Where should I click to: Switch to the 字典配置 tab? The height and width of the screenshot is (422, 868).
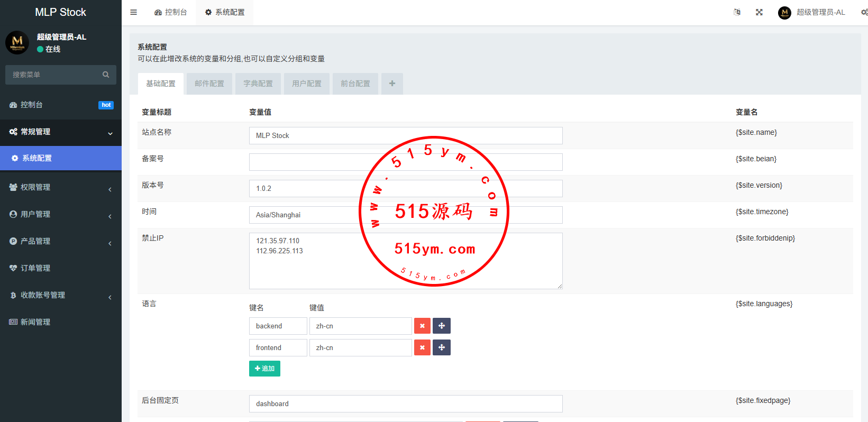258,84
